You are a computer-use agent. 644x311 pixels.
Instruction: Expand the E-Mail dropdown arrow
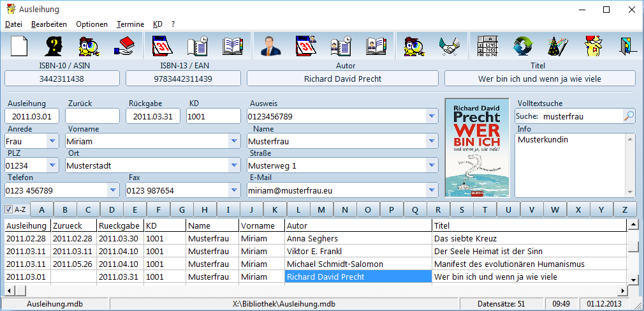point(431,190)
